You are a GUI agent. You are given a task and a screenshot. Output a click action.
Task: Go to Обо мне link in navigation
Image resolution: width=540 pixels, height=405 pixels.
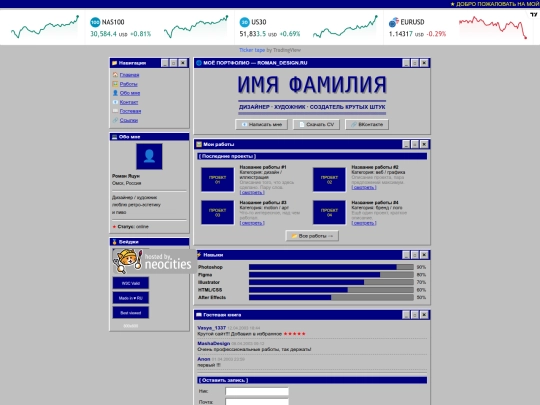[130, 93]
